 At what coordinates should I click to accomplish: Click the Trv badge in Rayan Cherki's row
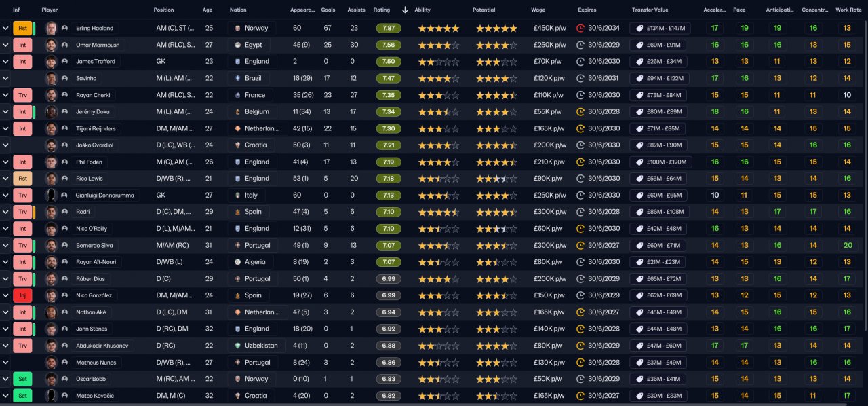click(22, 95)
